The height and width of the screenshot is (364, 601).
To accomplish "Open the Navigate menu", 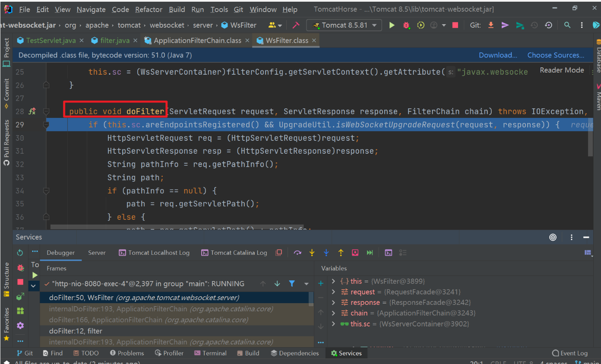I will point(91,9).
